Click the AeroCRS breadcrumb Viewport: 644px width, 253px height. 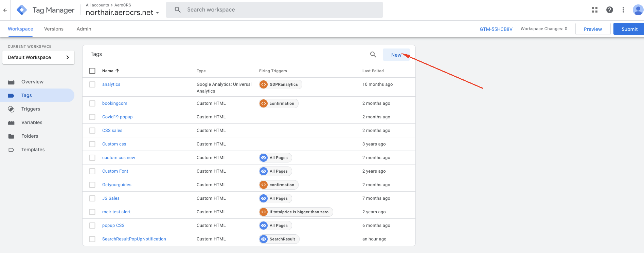click(123, 5)
